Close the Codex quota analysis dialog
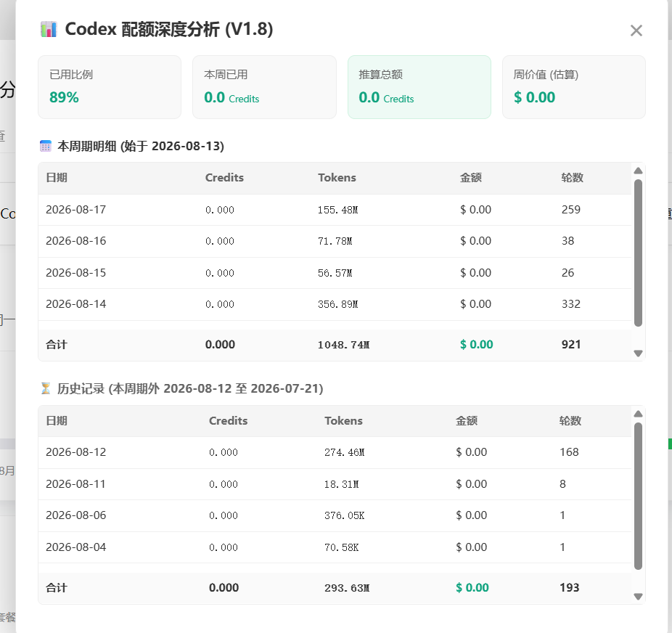672x633 pixels. (636, 30)
